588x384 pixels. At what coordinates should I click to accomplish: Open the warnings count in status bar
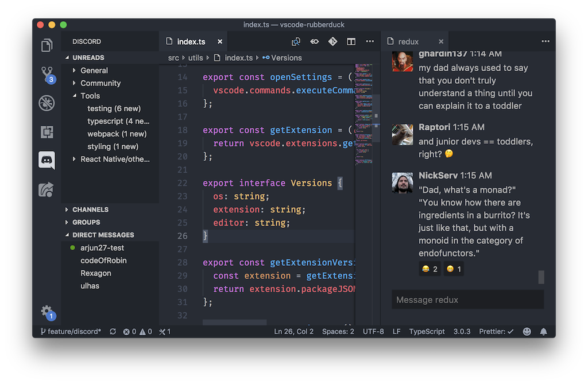[x=146, y=332]
